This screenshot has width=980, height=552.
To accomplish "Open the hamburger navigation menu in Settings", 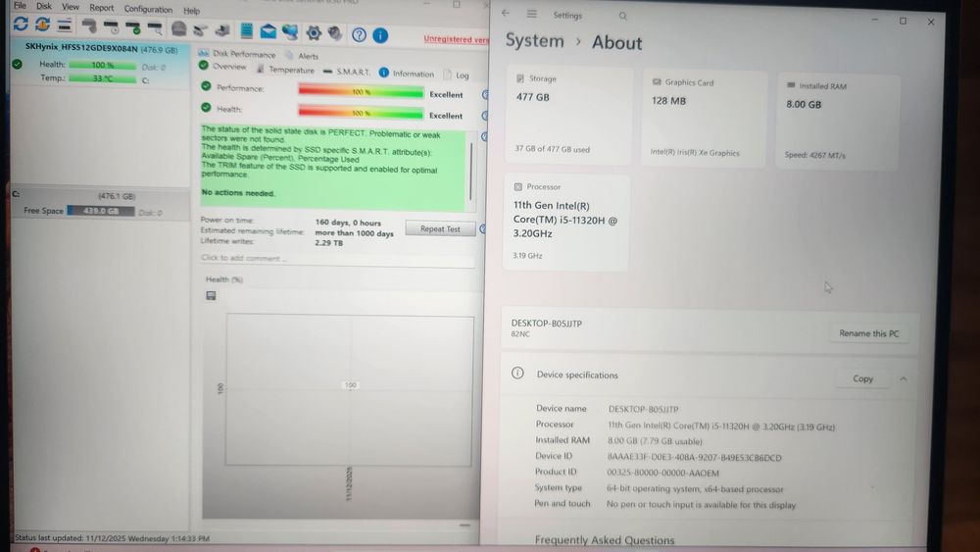I will pos(531,14).
